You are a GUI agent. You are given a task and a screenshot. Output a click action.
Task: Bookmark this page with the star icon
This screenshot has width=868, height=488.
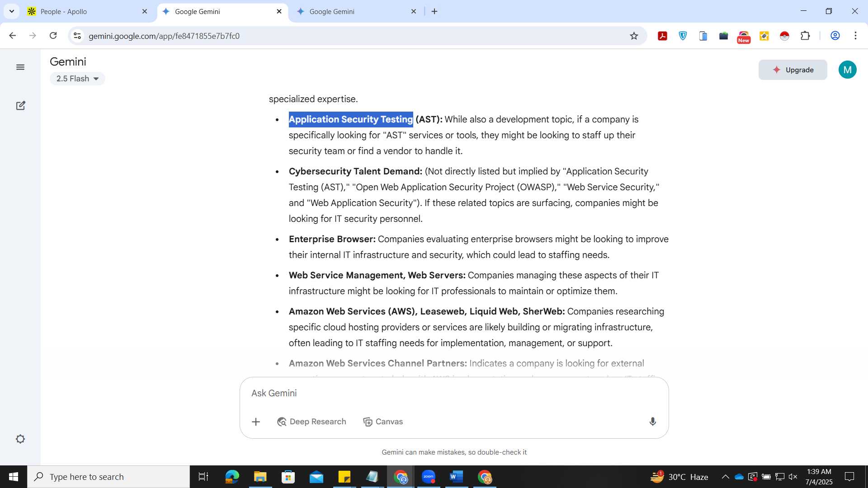(x=634, y=36)
